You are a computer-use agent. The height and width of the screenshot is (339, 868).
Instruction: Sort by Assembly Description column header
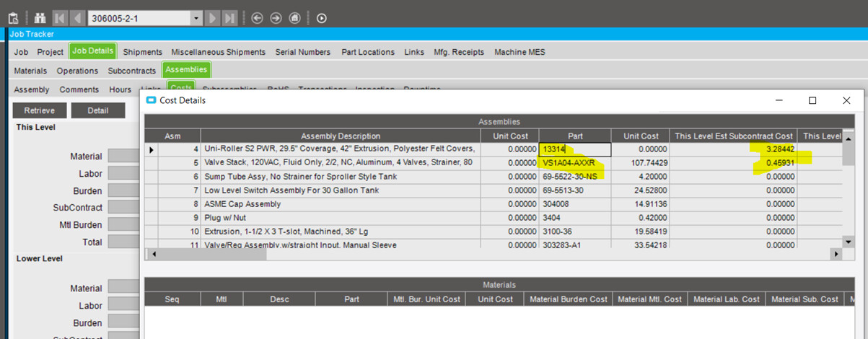point(341,136)
